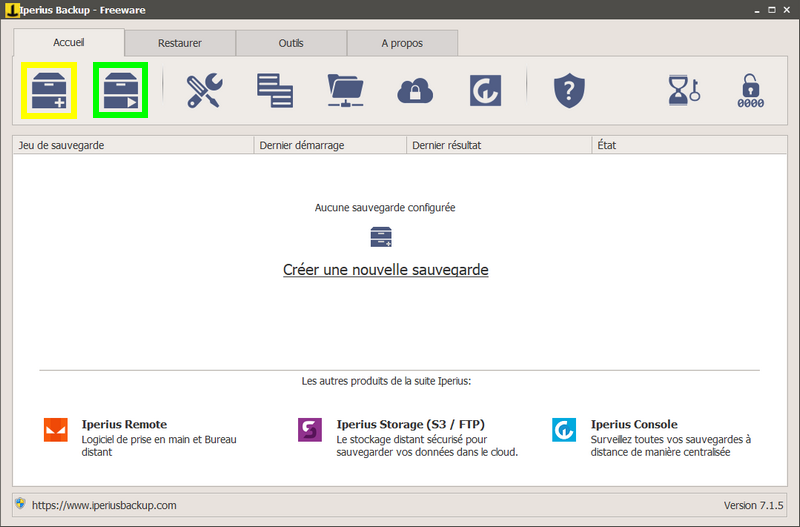Open the wrench and screwdriver settings icon
Viewport: 800px width, 527px height.
tap(205, 91)
